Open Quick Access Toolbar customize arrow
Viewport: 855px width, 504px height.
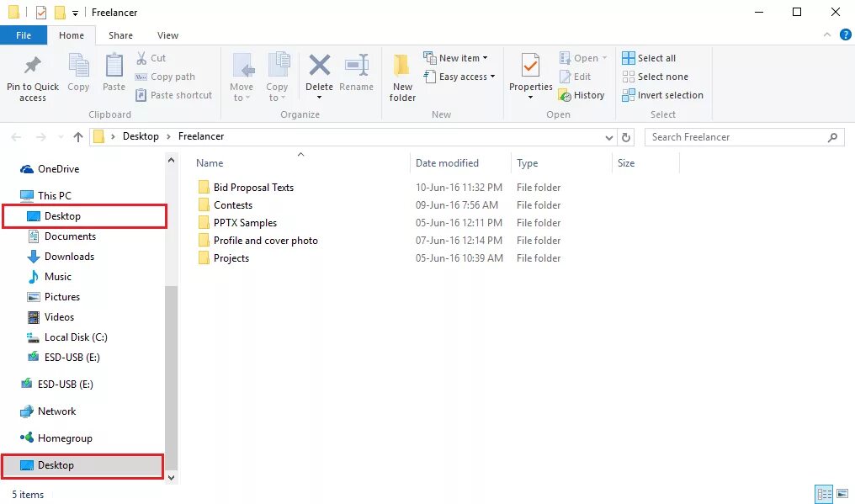tap(75, 13)
